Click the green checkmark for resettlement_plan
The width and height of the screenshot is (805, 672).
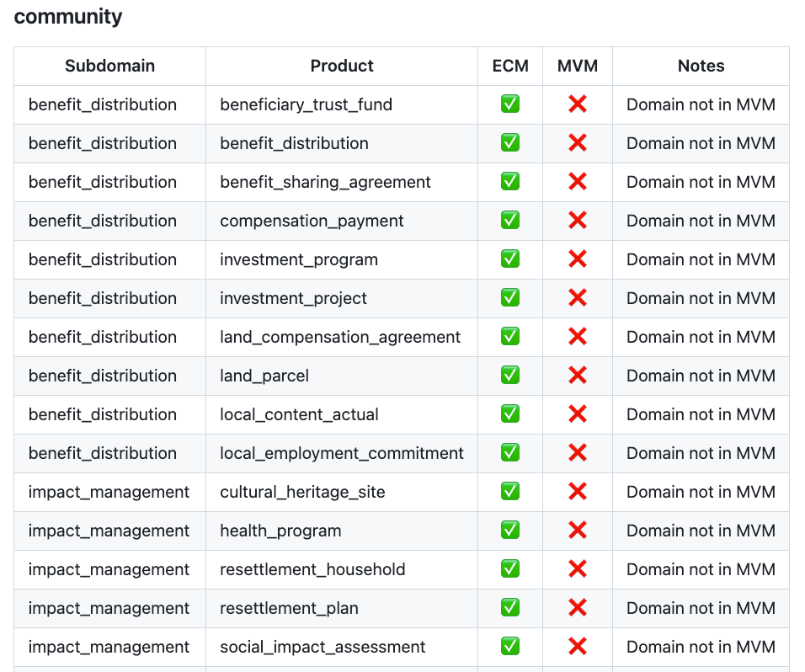(x=509, y=608)
